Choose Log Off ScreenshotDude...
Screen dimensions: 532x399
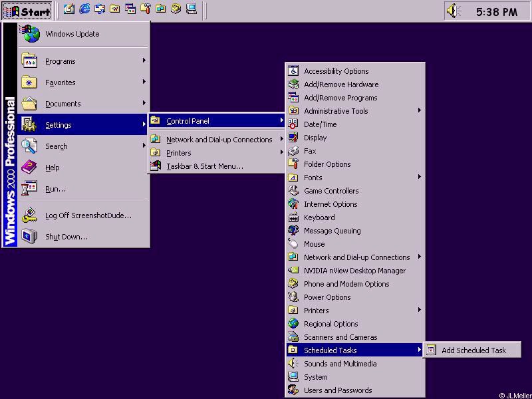pyautogui.click(x=84, y=215)
